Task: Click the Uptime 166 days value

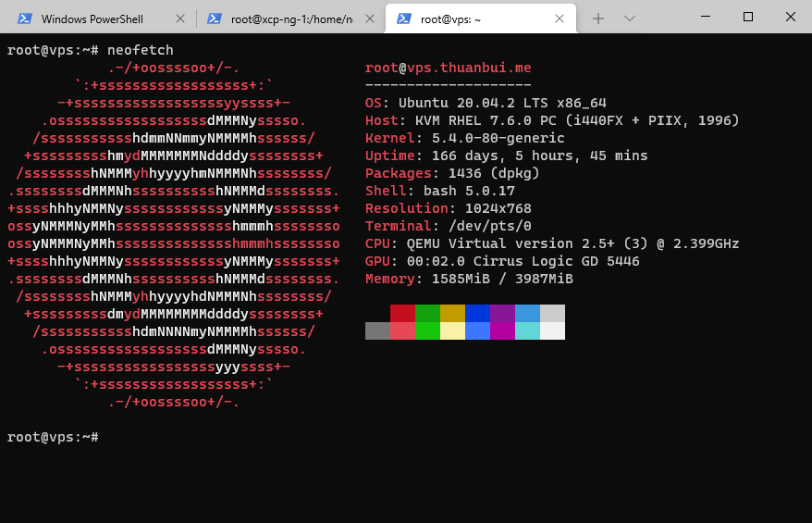Action: pyautogui.click(x=539, y=156)
